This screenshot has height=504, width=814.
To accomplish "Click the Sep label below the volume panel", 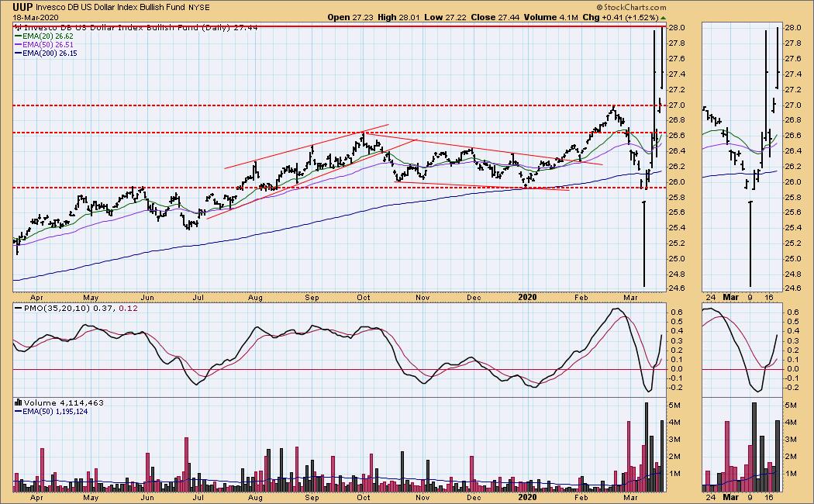I will click(x=312, y=497).
